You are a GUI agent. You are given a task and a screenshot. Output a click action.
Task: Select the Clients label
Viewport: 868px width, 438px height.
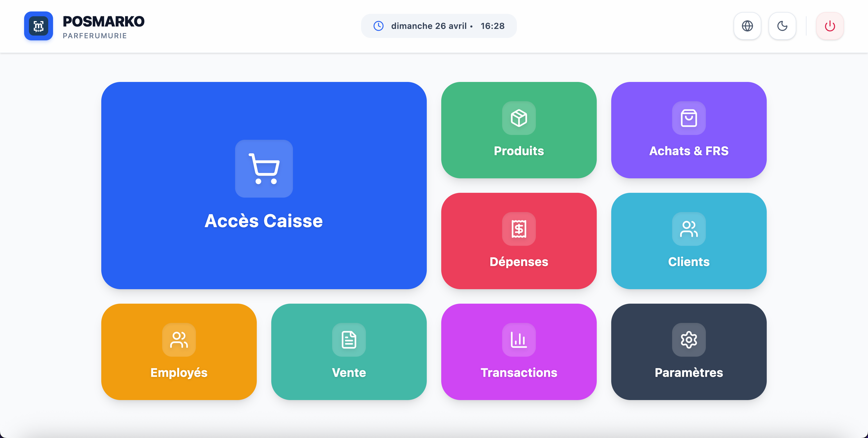(688, 261)
